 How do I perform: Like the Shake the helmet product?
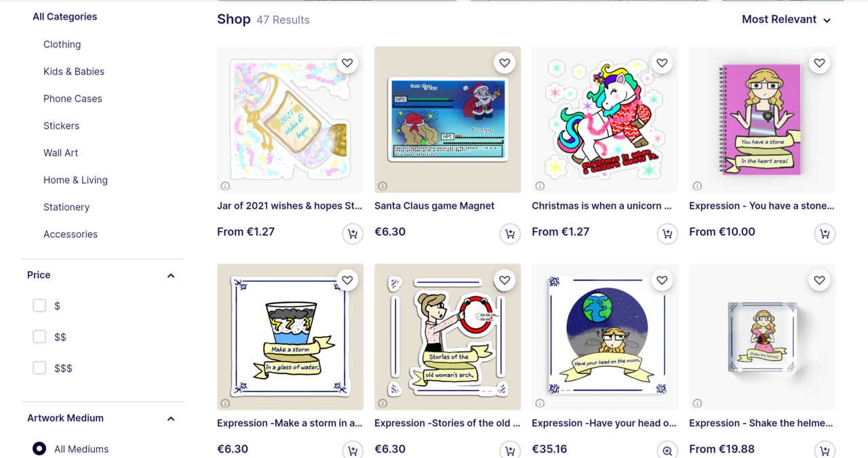pos(819,280)
